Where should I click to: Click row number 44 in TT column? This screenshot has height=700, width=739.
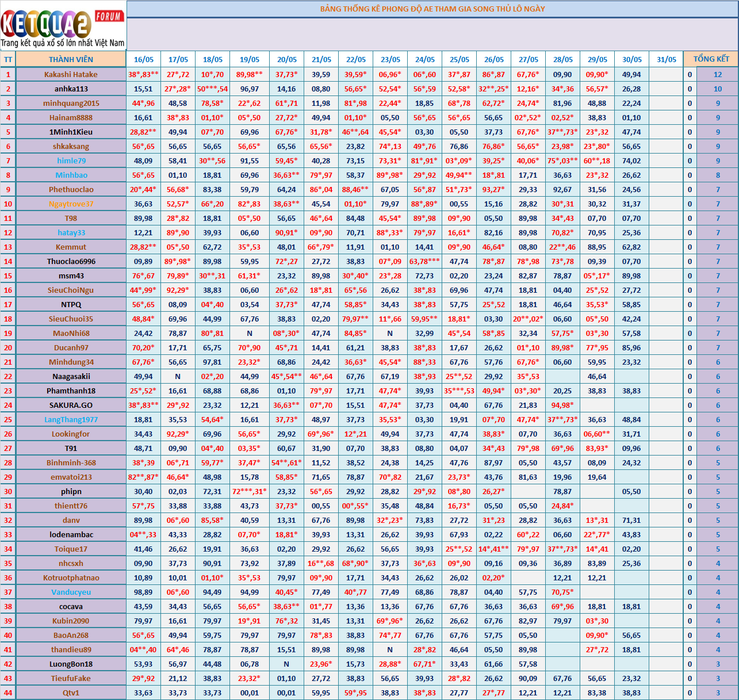pos(8,693)
